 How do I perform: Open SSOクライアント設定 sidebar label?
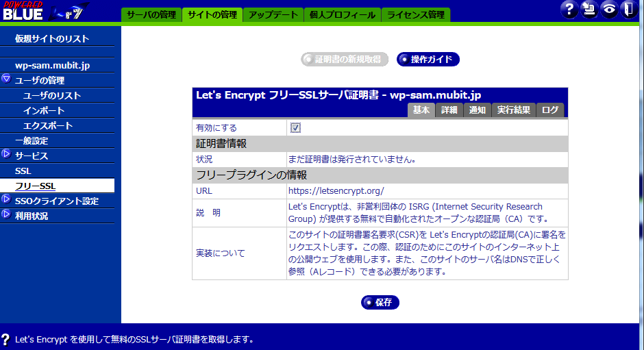pos(57,201)
